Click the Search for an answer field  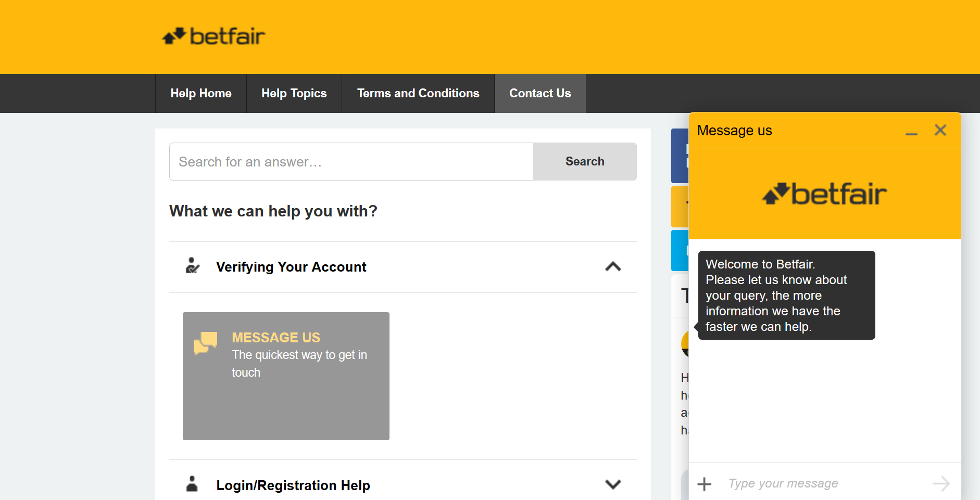(351, 162)
